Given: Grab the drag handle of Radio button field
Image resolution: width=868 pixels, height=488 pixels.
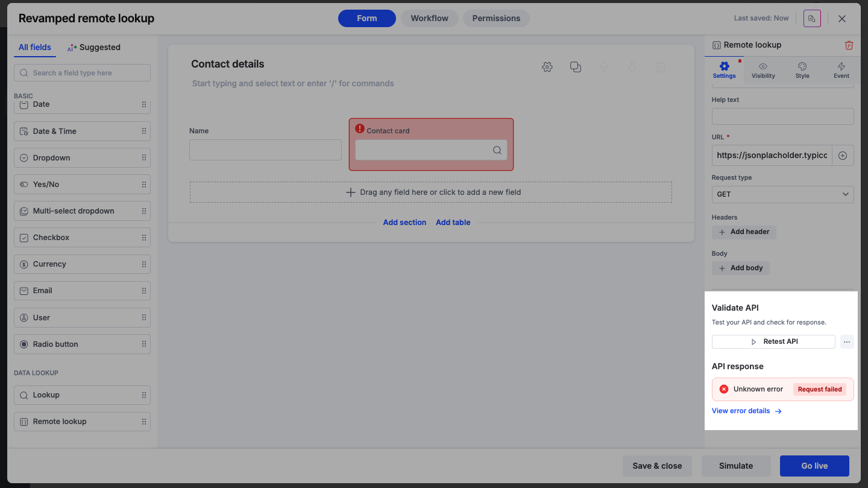Looking at the screenshot, I should tap(144, 344).
